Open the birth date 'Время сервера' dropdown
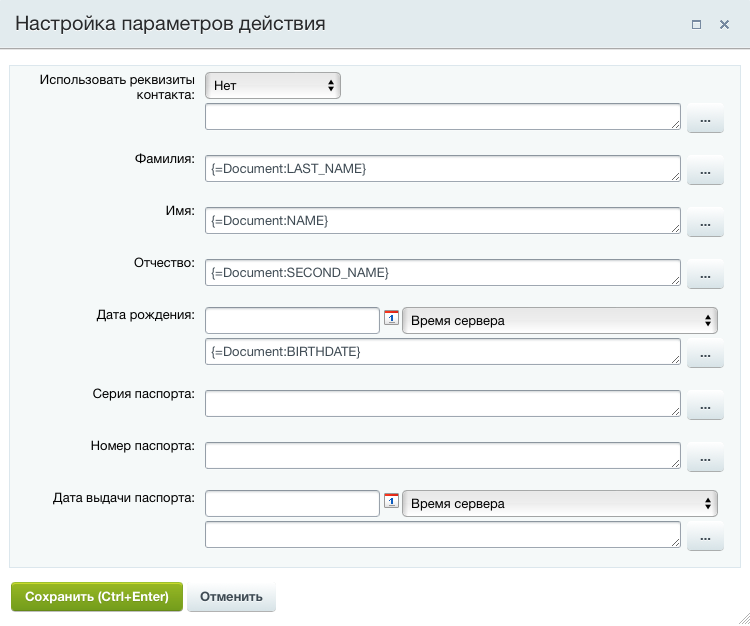Viewport: 750px width, 626px height. (560, 321)
